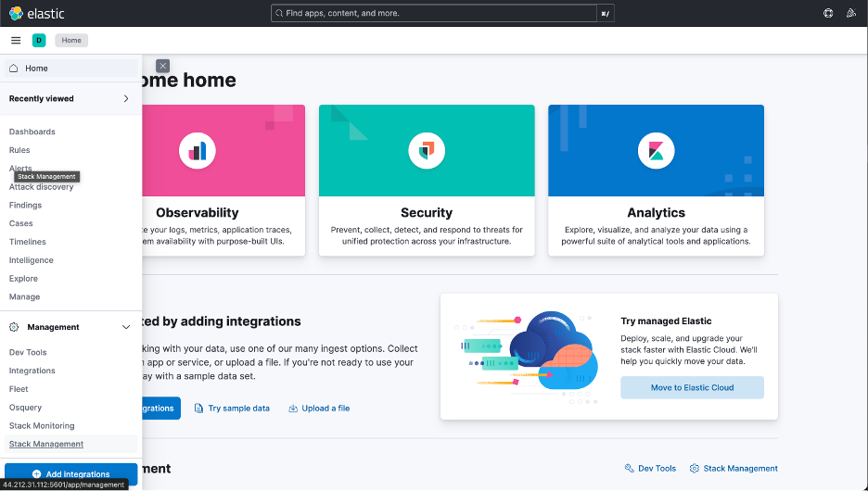Image resolution: width=868 pixels, height=491 pixels.
Task: Click the Try managed Elastic cloud illustration
Action: (x=527, y=357)
